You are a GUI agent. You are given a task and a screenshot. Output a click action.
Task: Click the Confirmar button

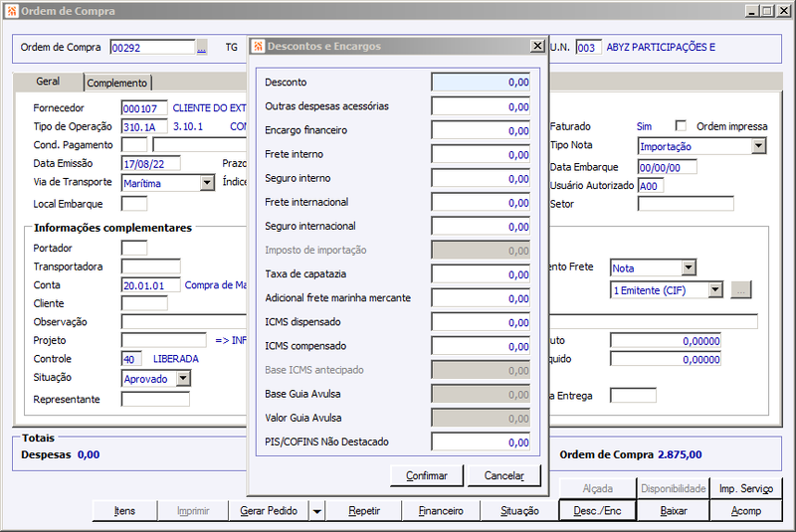[427, 475]
